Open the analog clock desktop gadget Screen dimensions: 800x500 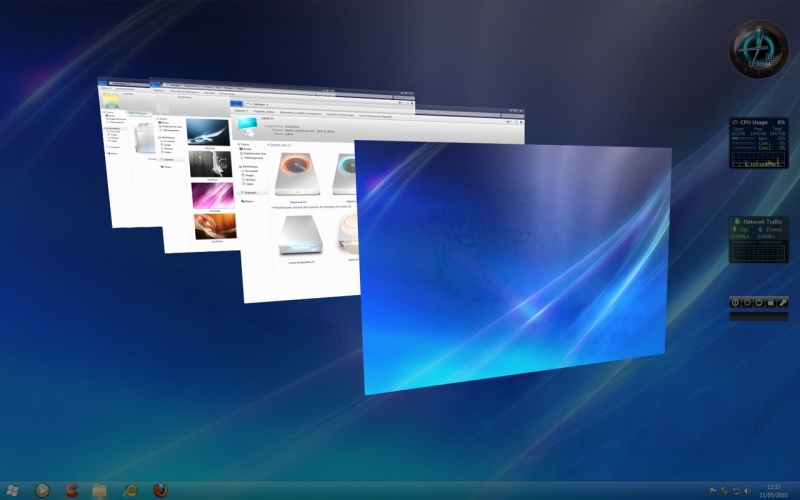click(x=758, y=49)
